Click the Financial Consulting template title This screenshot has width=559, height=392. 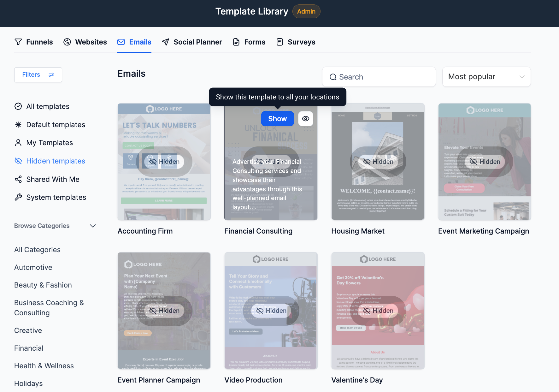(x=258, y=231)
